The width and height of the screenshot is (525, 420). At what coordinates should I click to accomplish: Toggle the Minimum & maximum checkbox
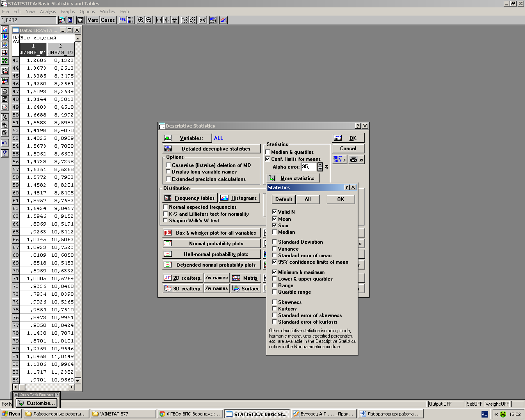click(274, 272)
